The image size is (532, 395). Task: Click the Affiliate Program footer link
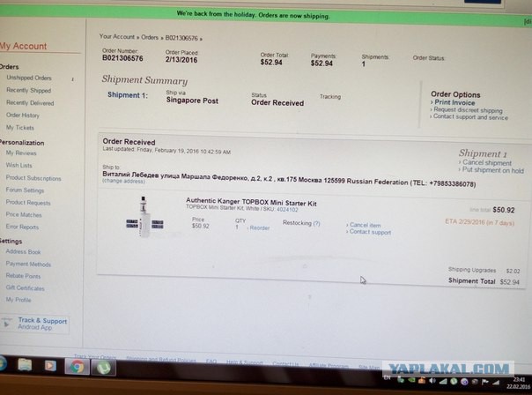click(x=329, y=366)
